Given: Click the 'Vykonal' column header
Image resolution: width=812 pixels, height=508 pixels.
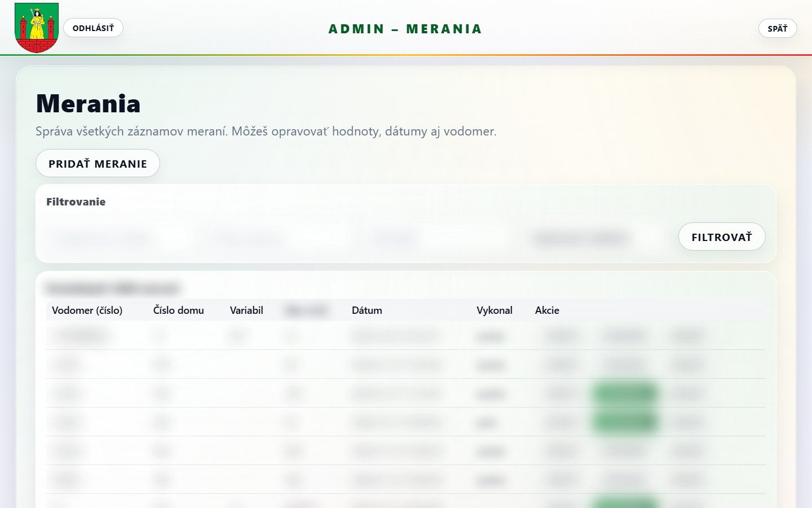Looking at the screenshot, I should 495,310.
